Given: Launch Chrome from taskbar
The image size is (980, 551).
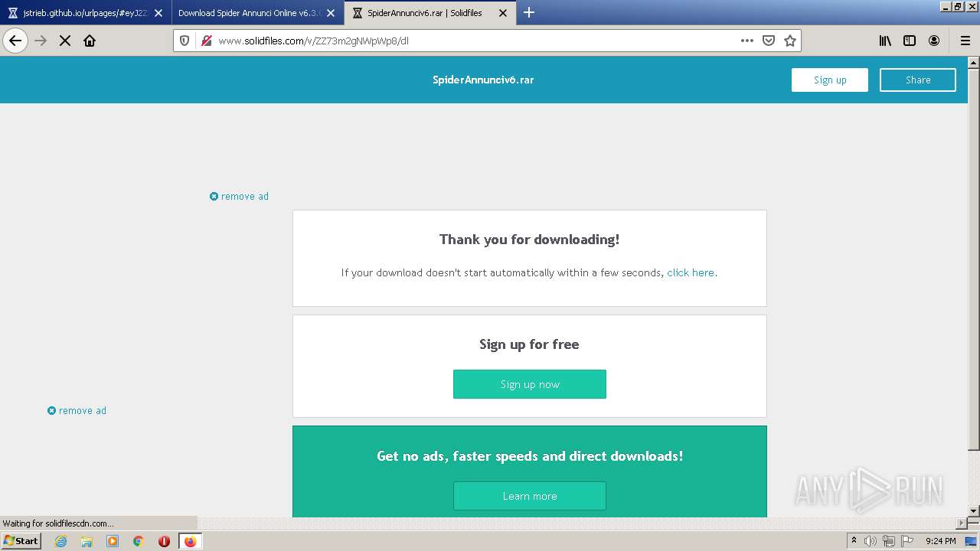Looking at the screenshot, I should (x=139, y=541).
